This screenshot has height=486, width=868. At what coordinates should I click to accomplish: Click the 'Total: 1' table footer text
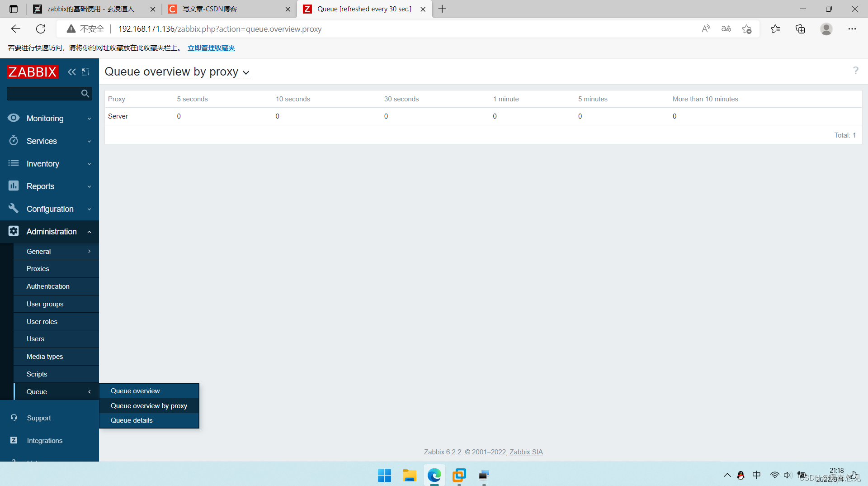[845, 135]
